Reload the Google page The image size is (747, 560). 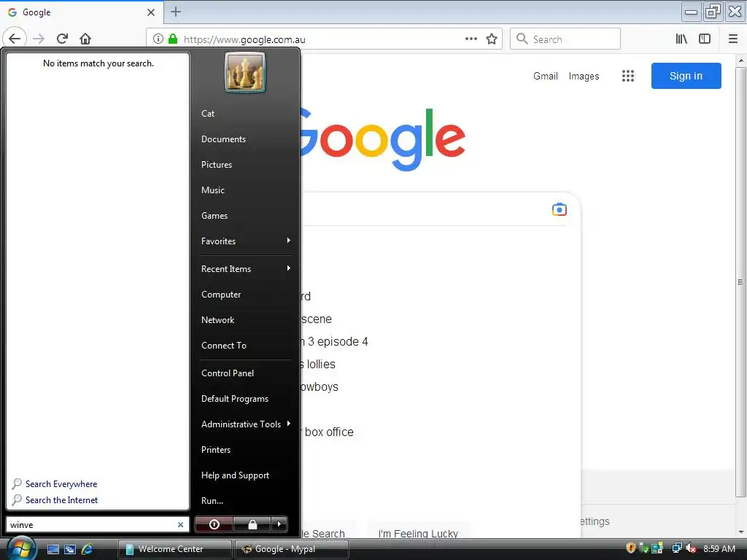(x=62, y=39)
